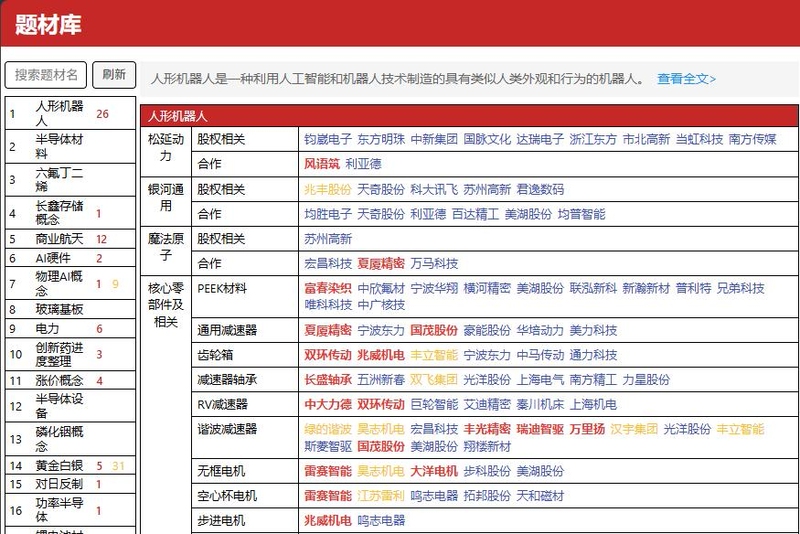Open stock 浙江东方
This screenshot has height=534, width=800.
[x=593, y=139]
